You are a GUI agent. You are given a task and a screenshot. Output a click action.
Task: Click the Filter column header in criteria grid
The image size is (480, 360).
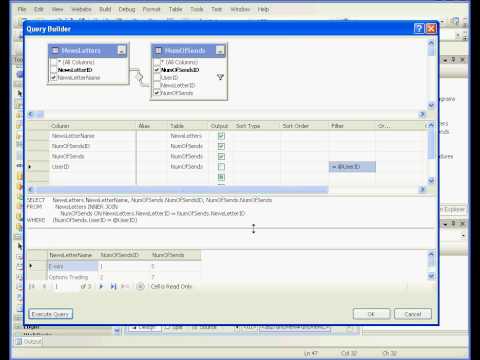pos(352,126)
